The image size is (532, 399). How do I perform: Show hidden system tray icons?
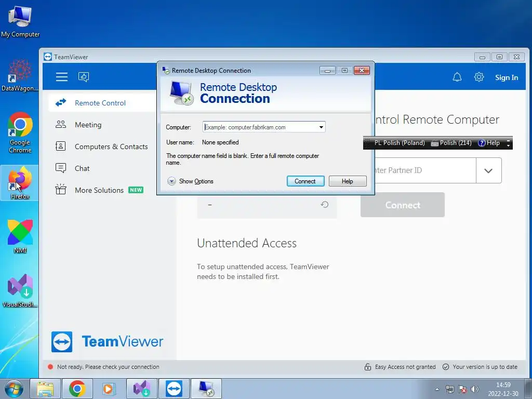click(x=437, y=389)
